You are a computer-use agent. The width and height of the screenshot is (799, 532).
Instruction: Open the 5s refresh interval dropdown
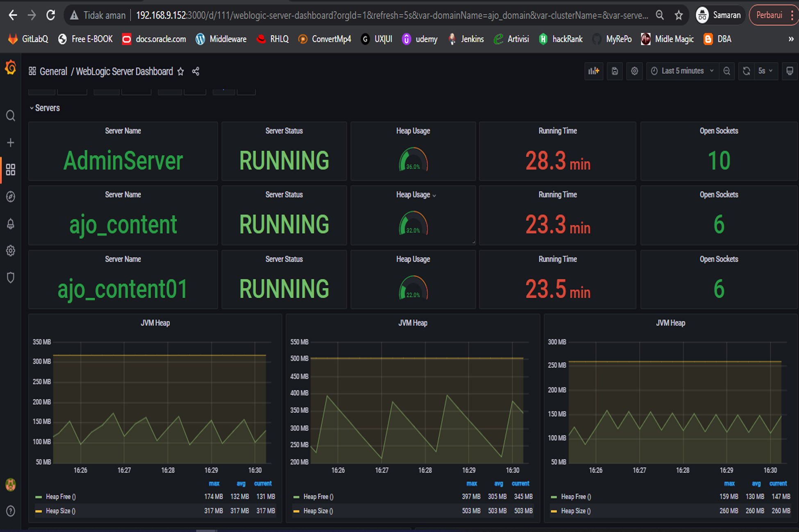point(765,71)
